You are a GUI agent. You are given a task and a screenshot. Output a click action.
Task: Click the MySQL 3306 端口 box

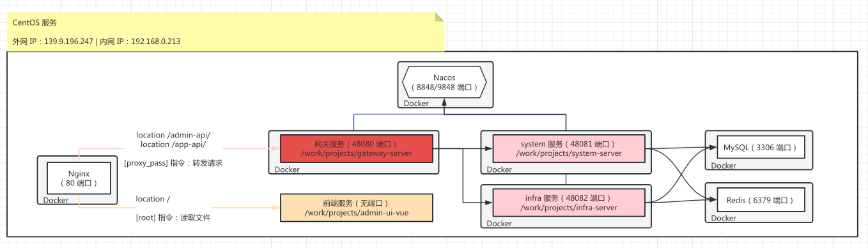click(757, 148)
